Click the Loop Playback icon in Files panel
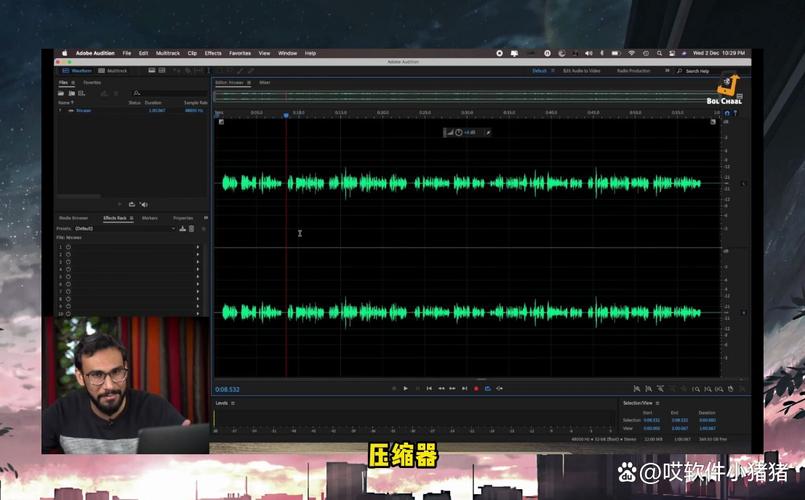805x500 pixels. tap(131, 204)
